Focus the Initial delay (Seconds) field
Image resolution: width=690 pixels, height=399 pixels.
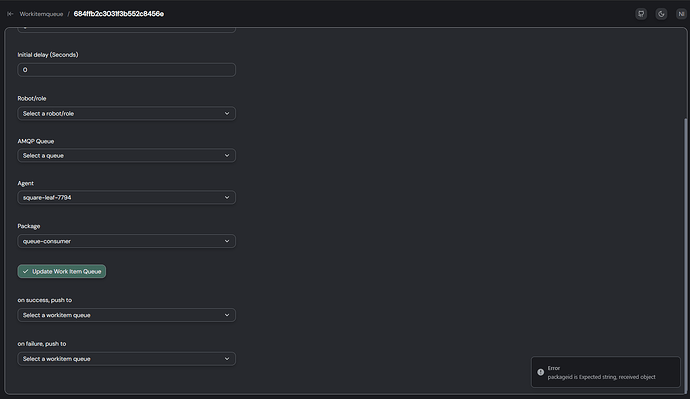tap(127, 70)
